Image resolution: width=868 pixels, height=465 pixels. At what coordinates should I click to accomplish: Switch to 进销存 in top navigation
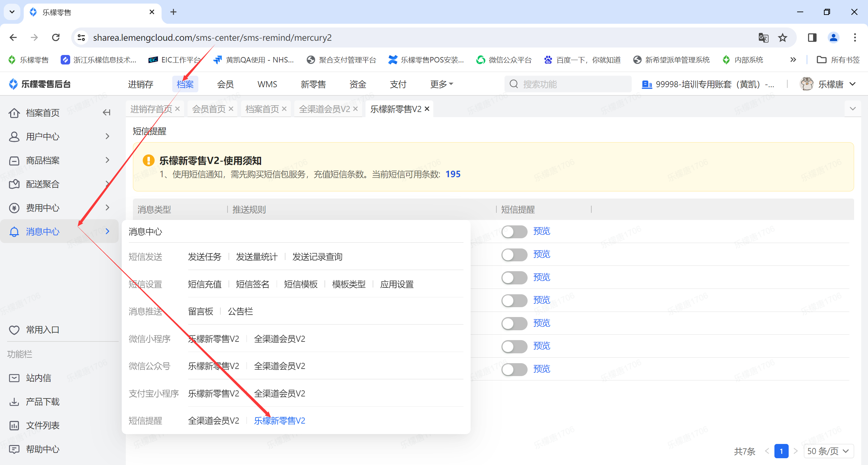(x=140, y=84)
